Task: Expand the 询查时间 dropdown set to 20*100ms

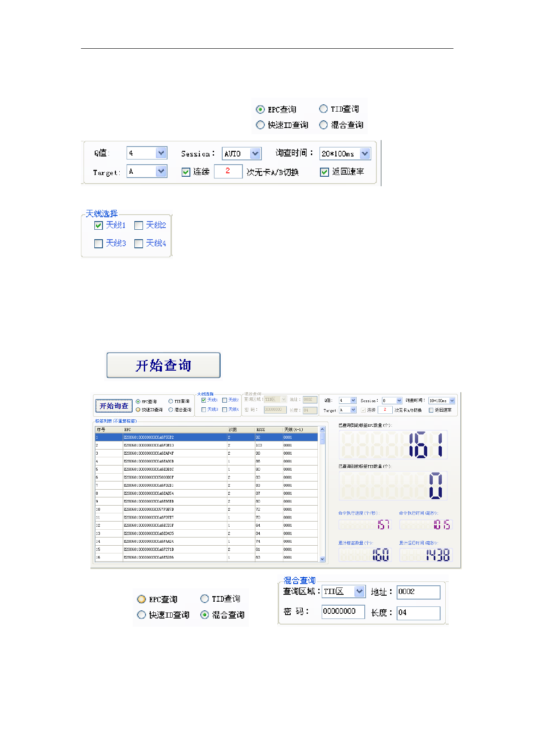Action: [x=365, y=153]
